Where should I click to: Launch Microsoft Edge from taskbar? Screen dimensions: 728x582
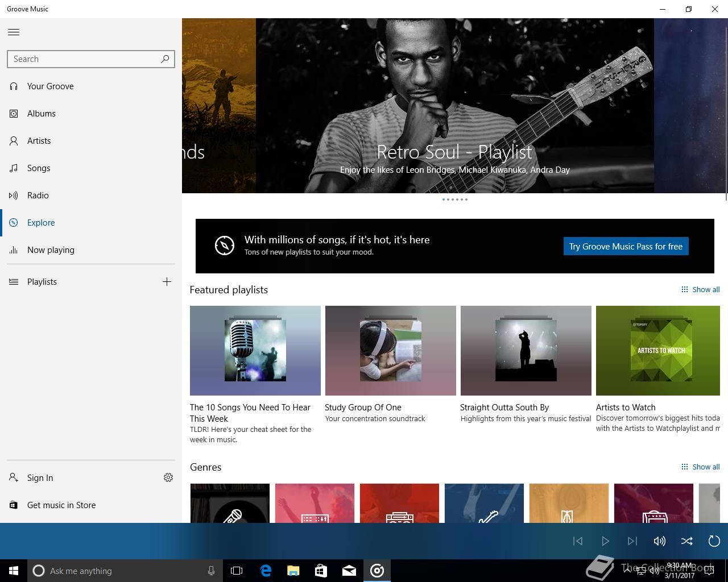click(x=266, y=571)
